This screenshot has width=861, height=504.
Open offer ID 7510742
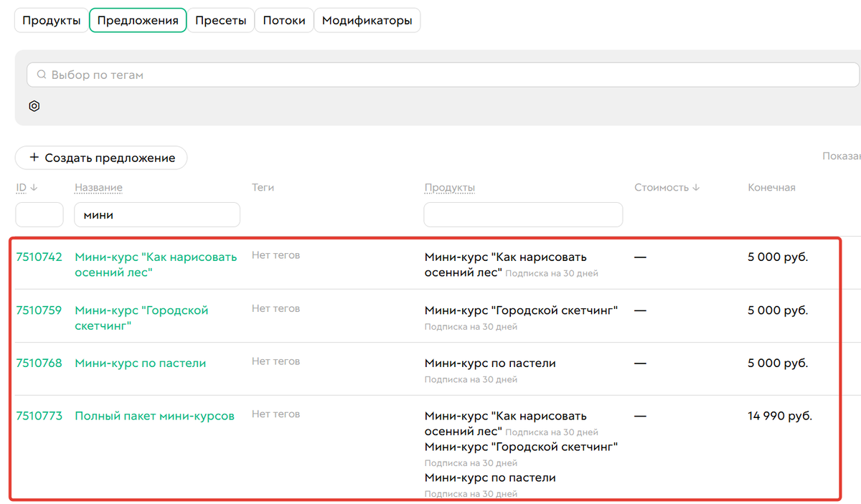tap(39, 257)
